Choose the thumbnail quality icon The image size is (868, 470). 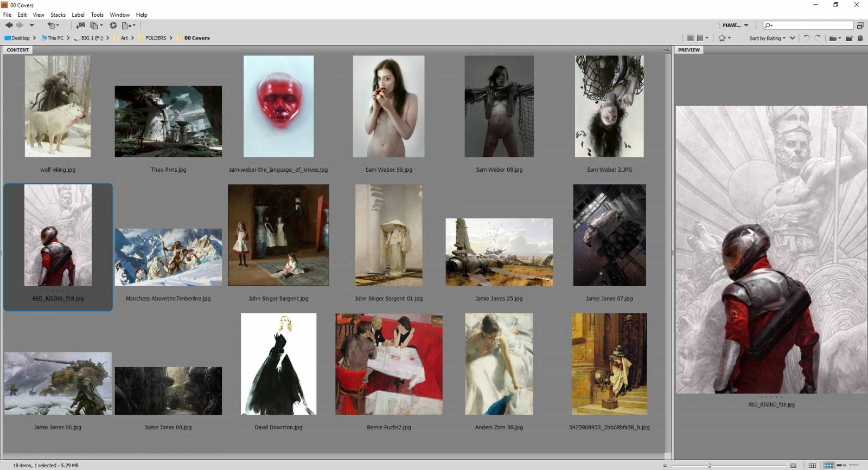tap(690, 38)
